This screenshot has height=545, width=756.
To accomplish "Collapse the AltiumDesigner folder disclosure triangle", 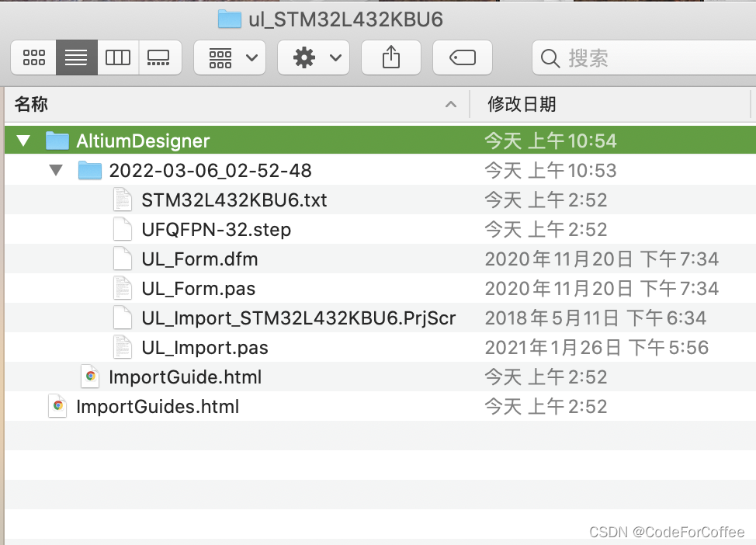I will [23, 141].
